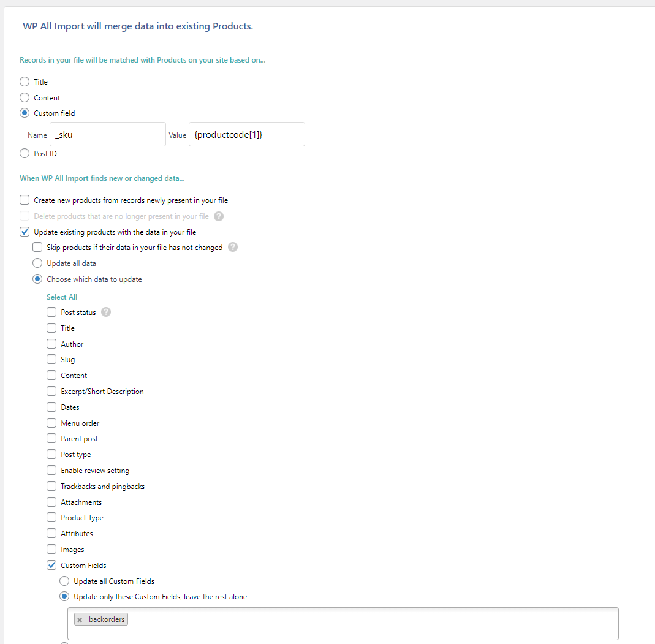Remove the _backorders tag using x icon

pyautogui.click(x=80, y=620)
